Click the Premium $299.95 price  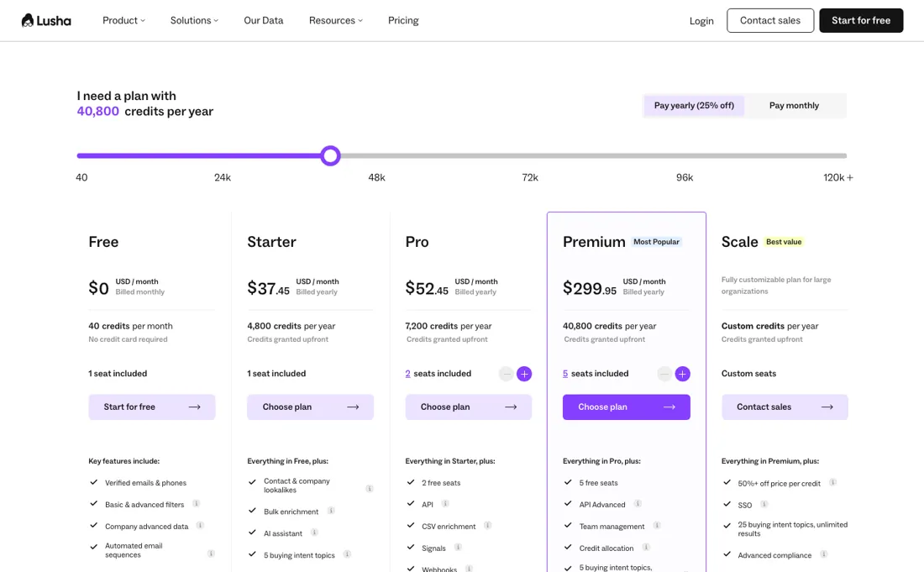coord(590,288)
